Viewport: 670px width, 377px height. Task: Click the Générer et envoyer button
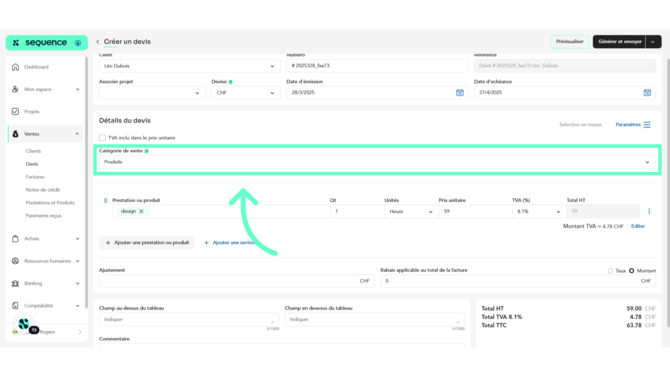coord(620,41)
